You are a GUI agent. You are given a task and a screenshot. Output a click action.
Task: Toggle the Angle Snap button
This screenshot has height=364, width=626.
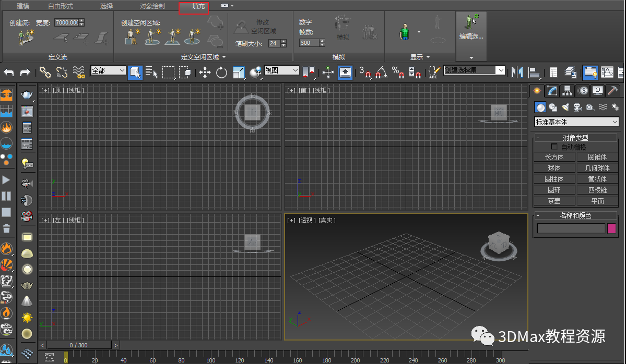point(381,72)
